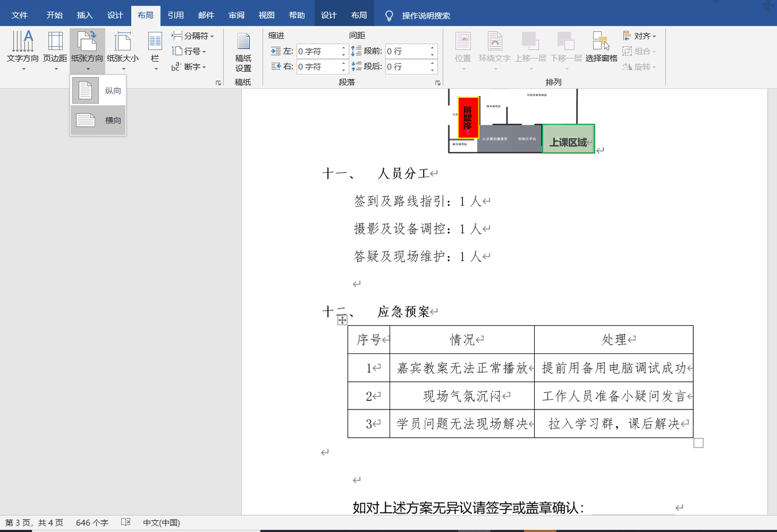Select 横向 landscape orientation
777x532 pixels.
click(98, 120)
